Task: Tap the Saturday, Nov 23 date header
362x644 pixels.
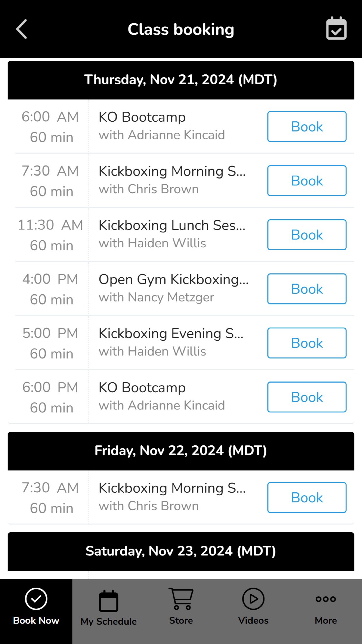Action: [x=181, y=551]
